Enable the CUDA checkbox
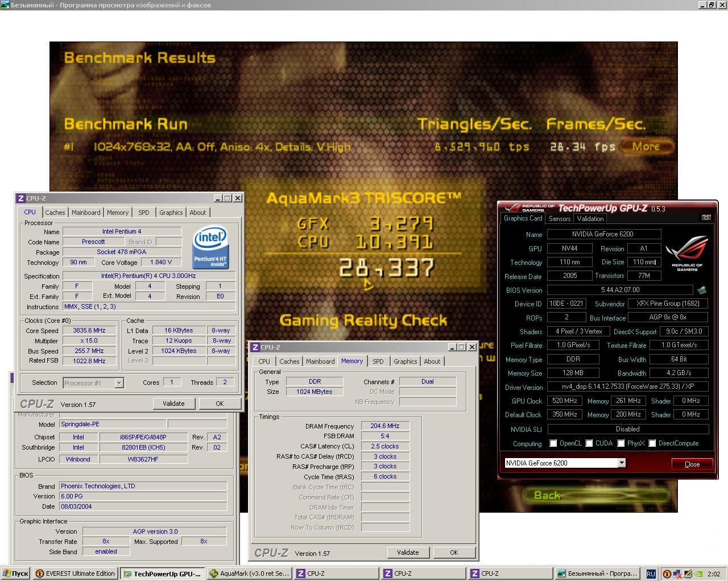 [x=589, y=443]
